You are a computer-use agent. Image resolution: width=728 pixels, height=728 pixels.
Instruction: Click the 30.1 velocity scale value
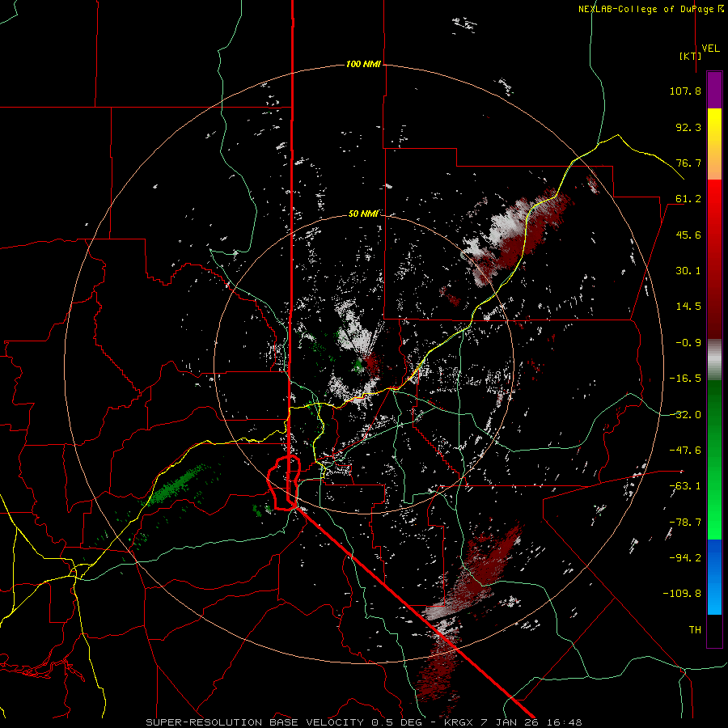pyautogui.click(x=688, y=271)
